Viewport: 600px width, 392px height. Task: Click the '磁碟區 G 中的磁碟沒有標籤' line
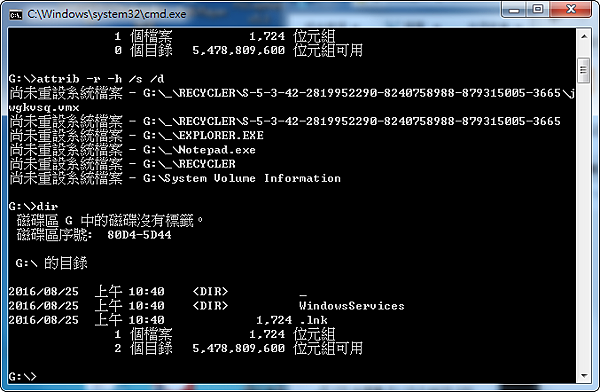[x=109, y=220]
